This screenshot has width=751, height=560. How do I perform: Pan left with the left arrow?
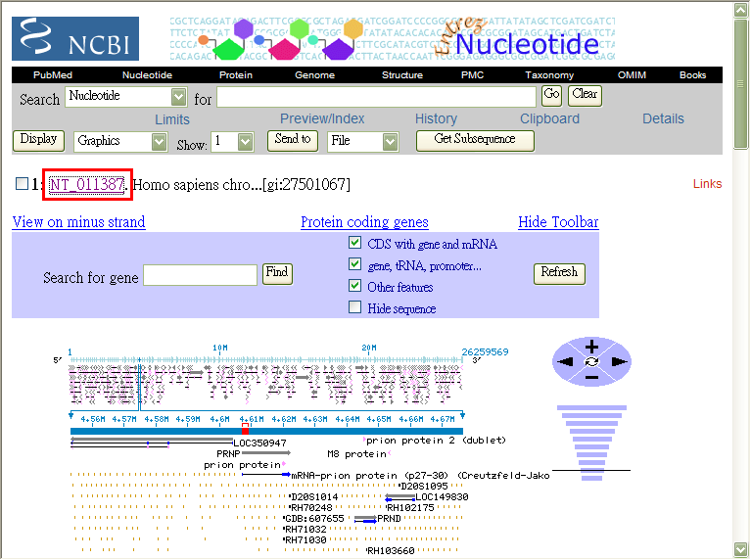click(565, 362)
